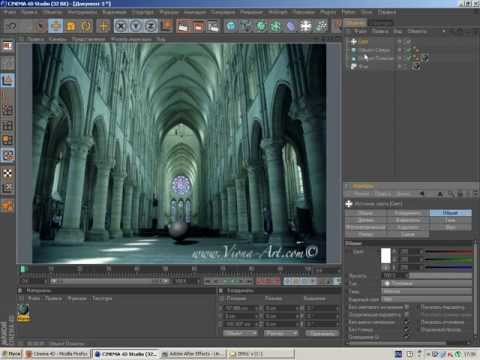Screen dimensions: 480x360
Task: Click the Применить button in Coordinates panel
Action: [x=322, y=333]
